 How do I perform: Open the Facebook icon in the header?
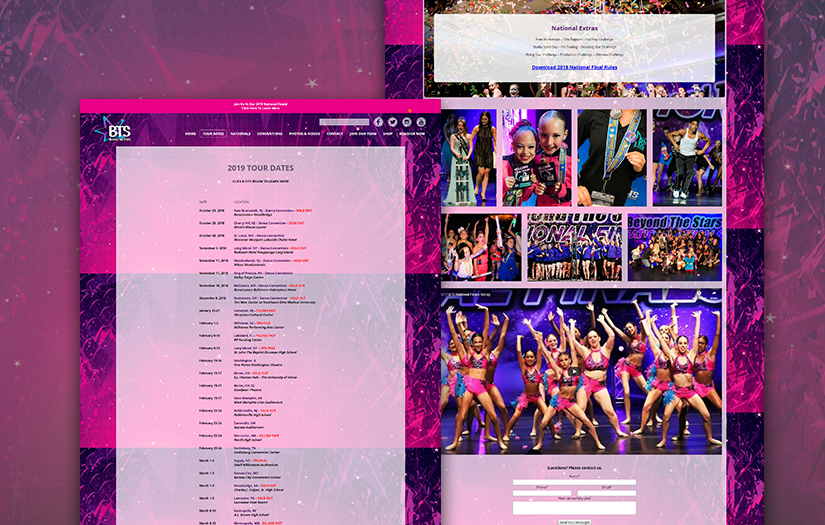click(x=378, y=122)
